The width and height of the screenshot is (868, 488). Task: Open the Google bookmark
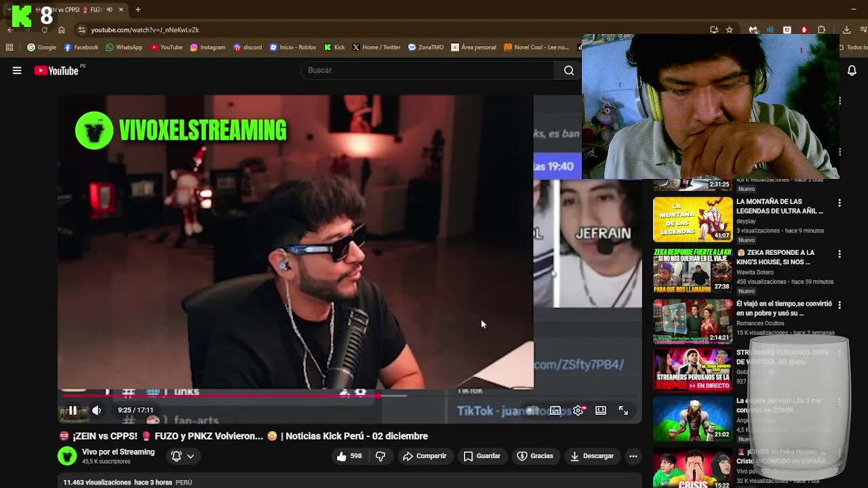pos(41,47)
